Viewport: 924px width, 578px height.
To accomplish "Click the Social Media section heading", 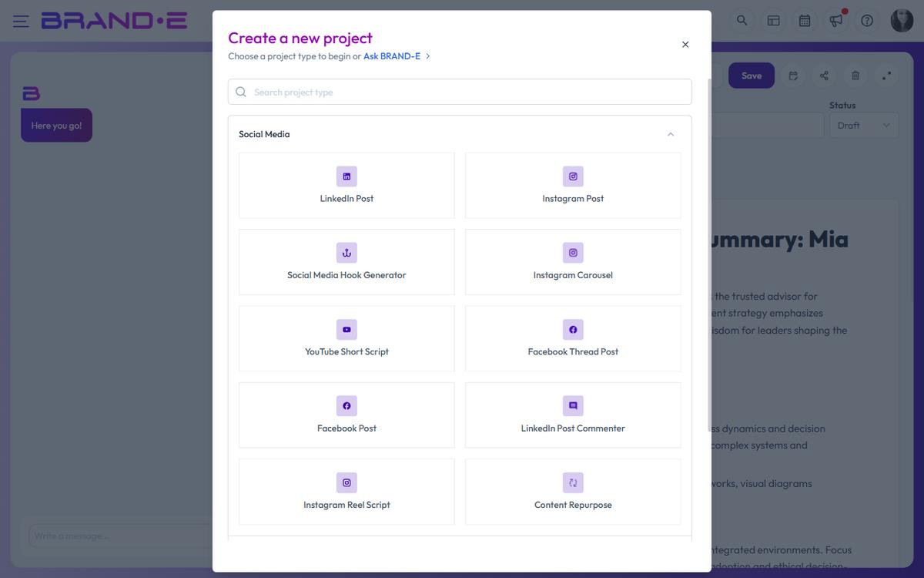I will 264,134.
